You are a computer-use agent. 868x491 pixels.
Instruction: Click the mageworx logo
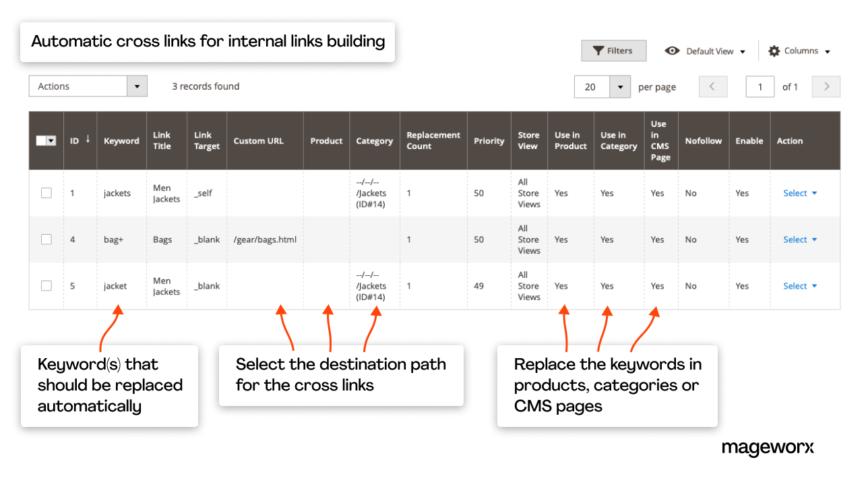768,447
